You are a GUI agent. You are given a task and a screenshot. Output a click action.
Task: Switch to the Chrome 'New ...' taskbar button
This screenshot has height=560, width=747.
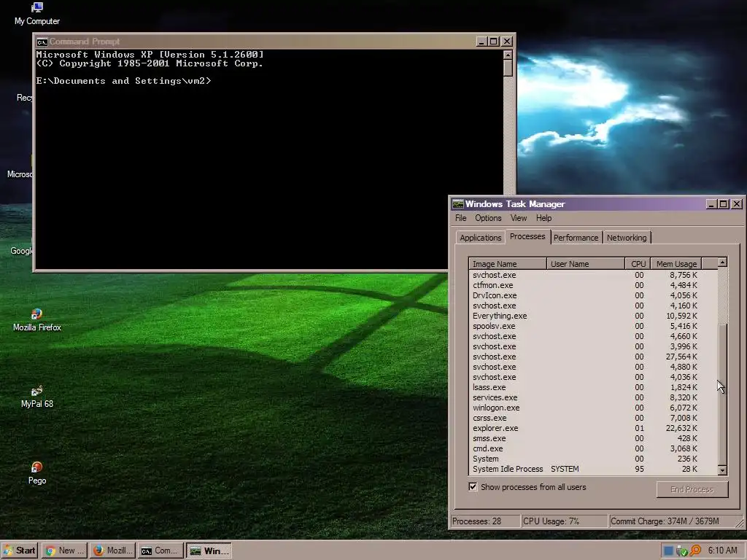tap(64, 551)
